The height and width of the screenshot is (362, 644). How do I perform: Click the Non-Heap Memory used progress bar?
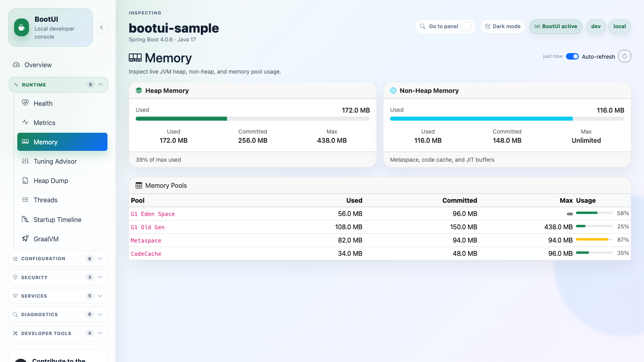pyautogui.click(x=507, y=119)
